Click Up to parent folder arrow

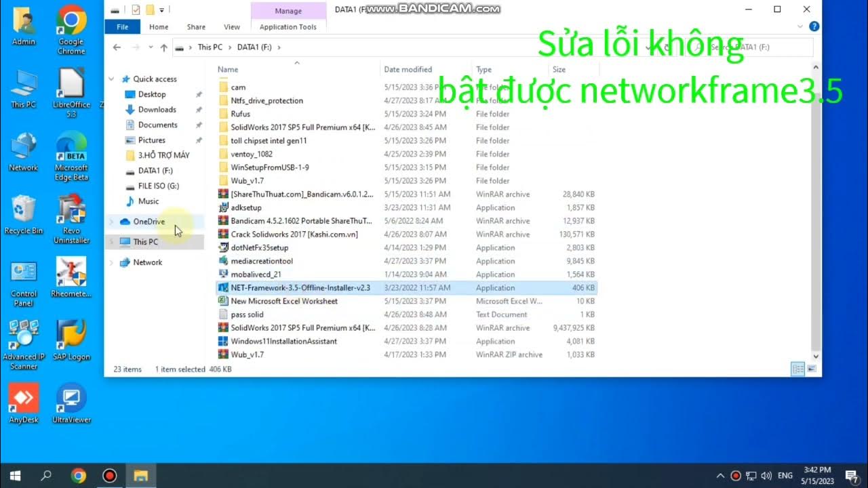[163, 47]
